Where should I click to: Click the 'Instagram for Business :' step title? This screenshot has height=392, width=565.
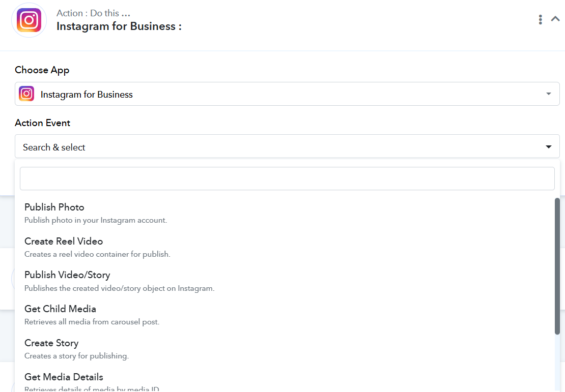(x=119, y=26)
